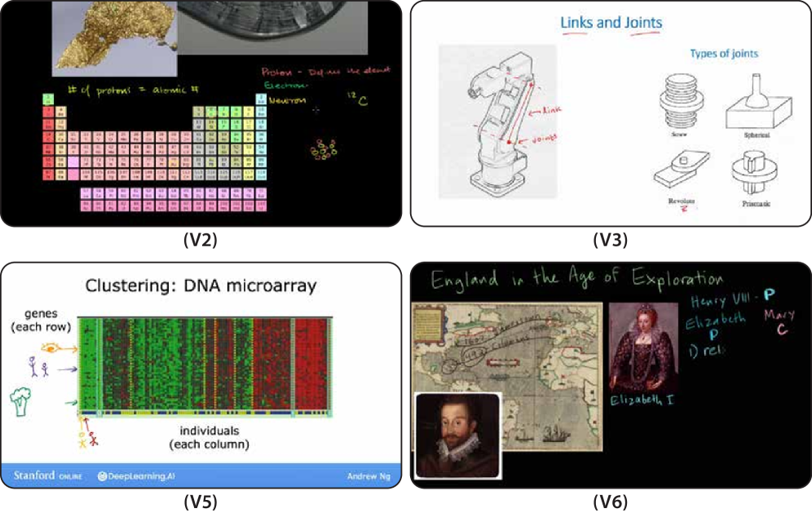
Task: Click the 'Spherical' label text
Action: (x=757, y=135)
